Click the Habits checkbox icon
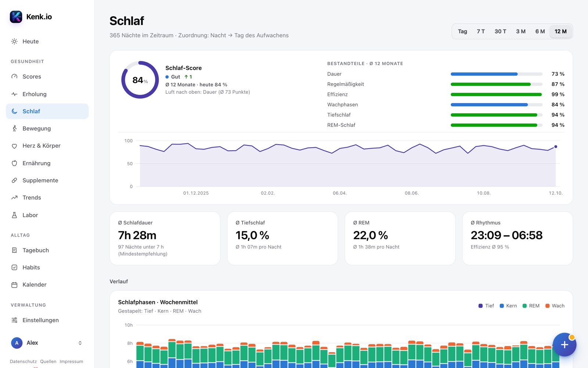The height and width of the screenshot is (368, 588). (14, 268)
